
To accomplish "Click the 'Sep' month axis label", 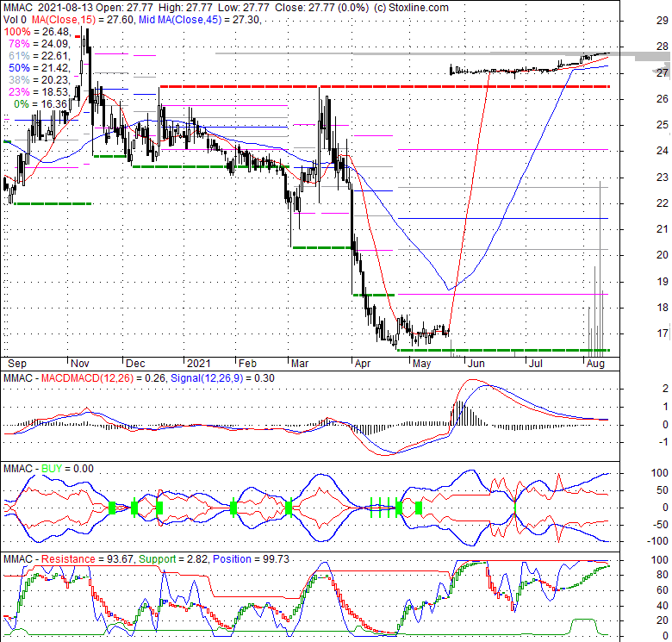I will tap(17, 364).
